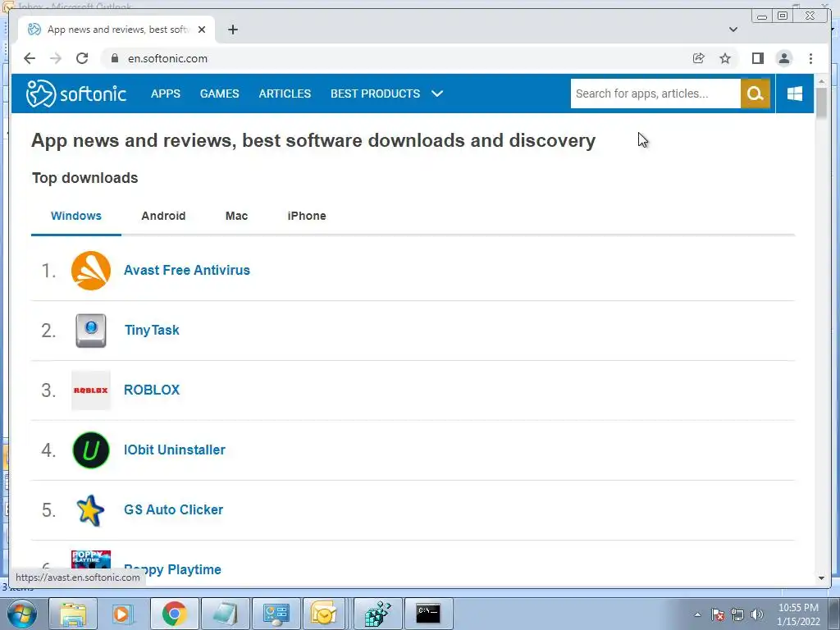Click the Windows platform icon in header
The height and width of the screenshot is (630, 840).
click(794, 94)
